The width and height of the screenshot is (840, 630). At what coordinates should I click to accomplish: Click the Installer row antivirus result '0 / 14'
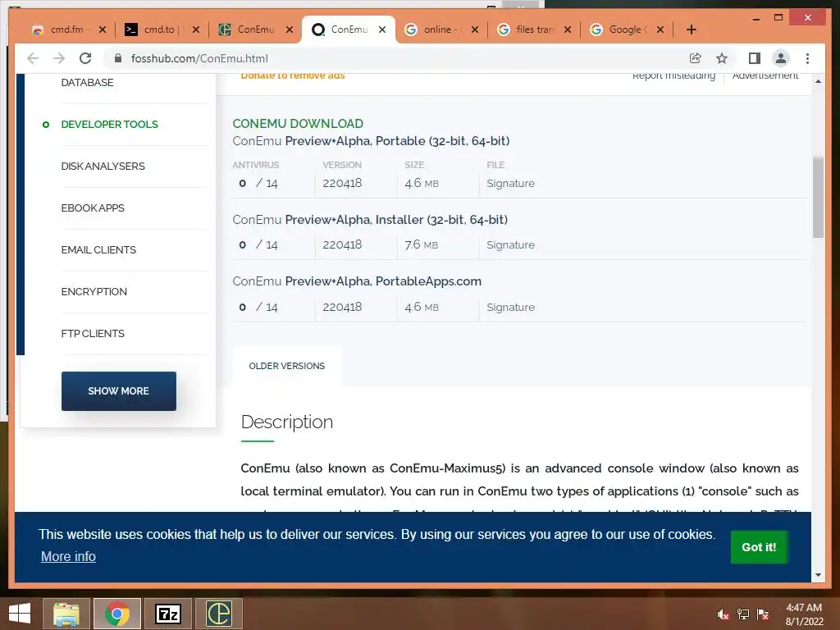(258, 244)
